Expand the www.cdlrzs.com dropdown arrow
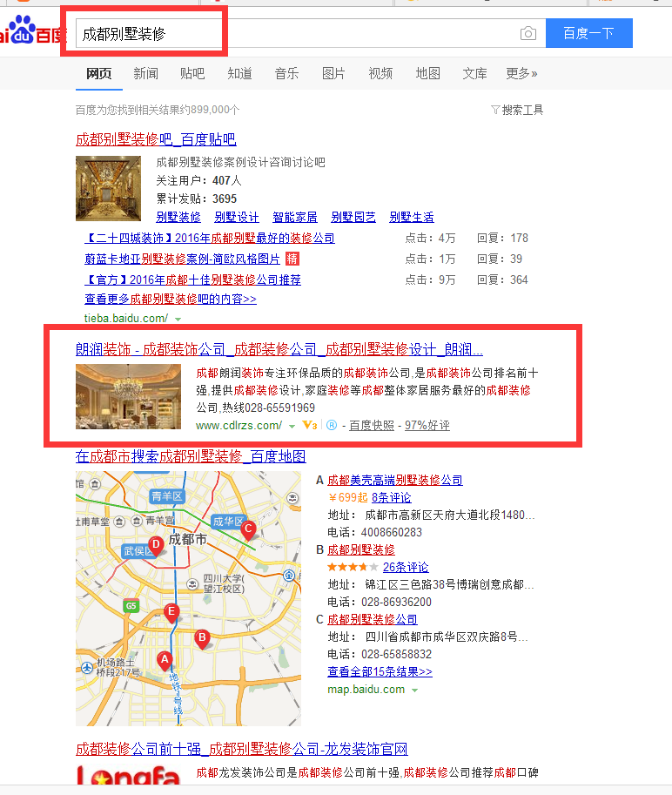 [x=292, y=426]
